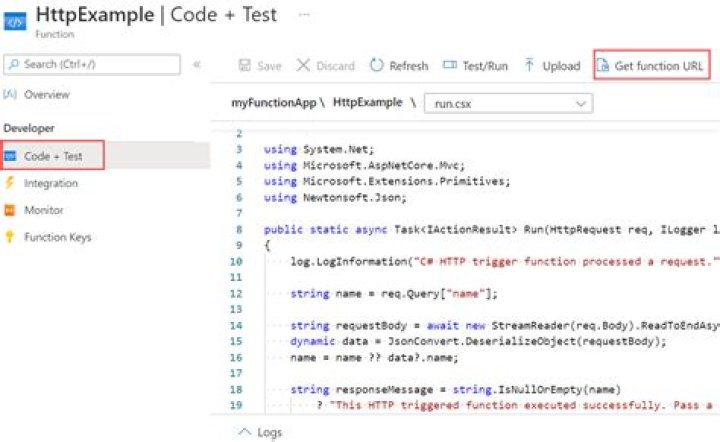
Task: Click line number 13 in editor gutter
Action: 236,309
